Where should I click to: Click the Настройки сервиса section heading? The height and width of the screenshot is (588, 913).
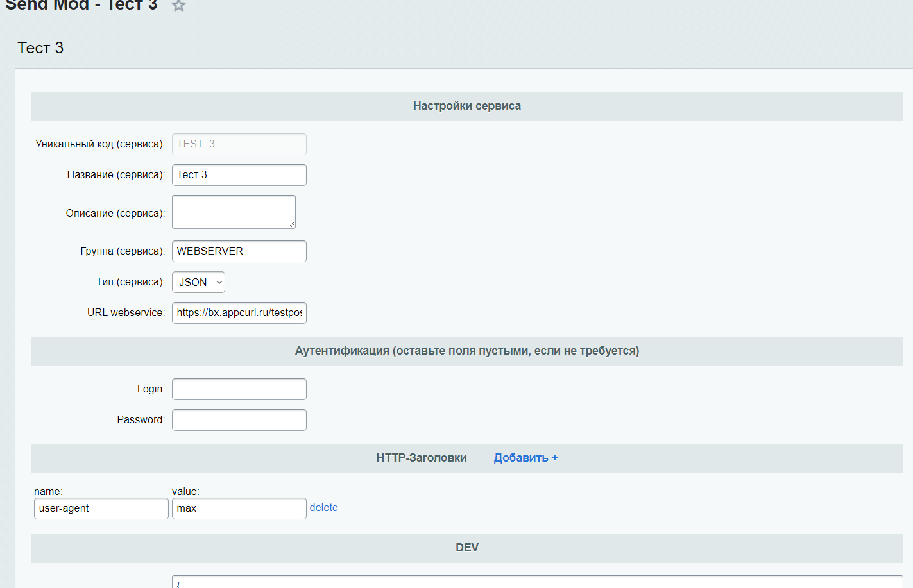467,106
